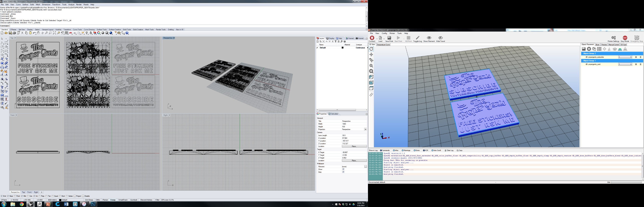This screenshot has height=207, width=644.
Task: Toggle visibility eye of propergents_subscribe
Action: pyautogui.click(x=586, y=57)
